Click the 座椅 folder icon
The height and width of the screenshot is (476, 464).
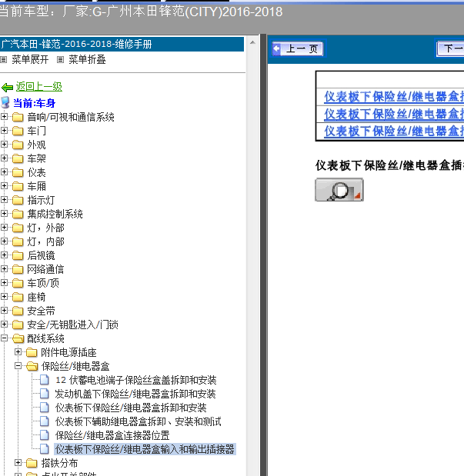[x=18, y=297]
